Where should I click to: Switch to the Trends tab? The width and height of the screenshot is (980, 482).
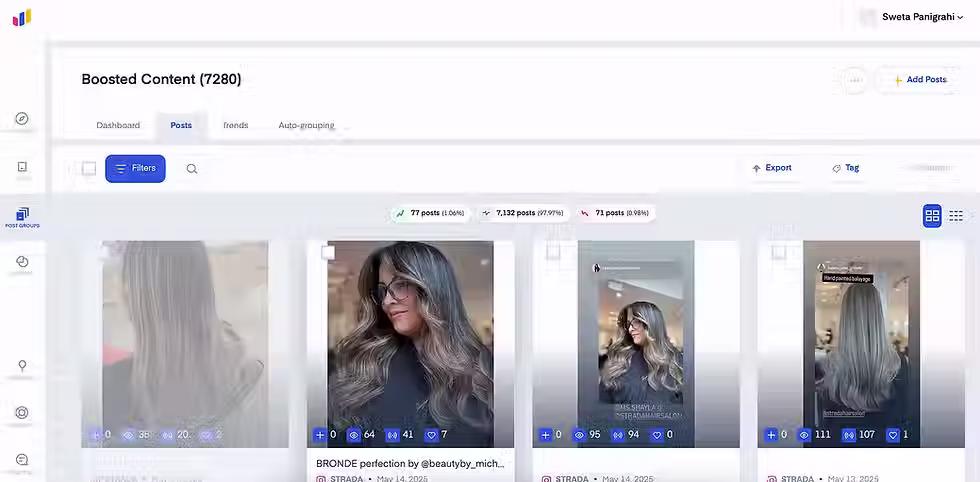(x=236, y=125)
